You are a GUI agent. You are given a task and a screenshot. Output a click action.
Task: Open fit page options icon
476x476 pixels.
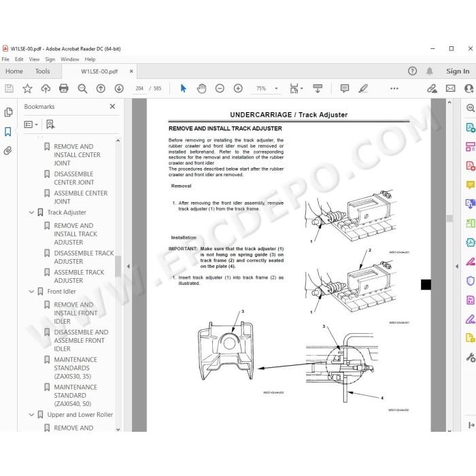pos(296,88)
